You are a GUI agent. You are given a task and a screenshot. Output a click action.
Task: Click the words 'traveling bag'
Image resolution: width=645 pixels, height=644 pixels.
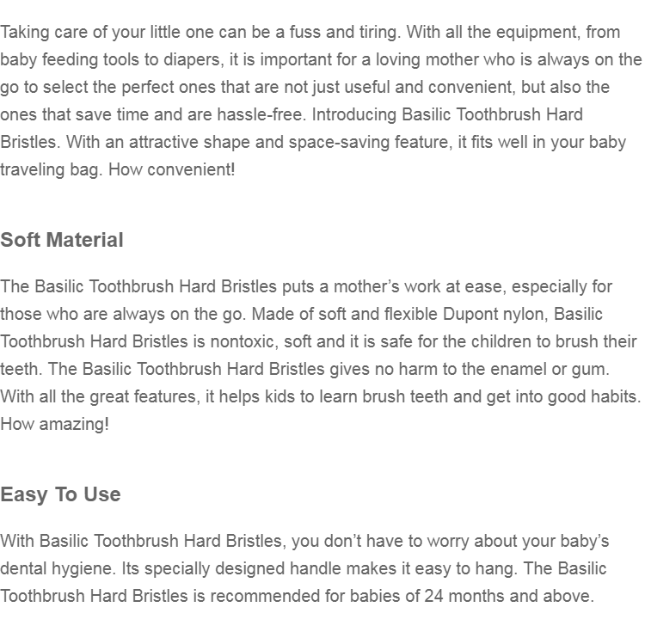[x=49, y=170]
